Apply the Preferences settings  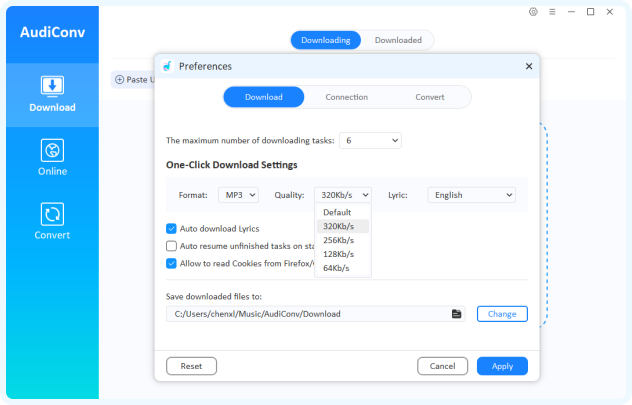(502, 366)
